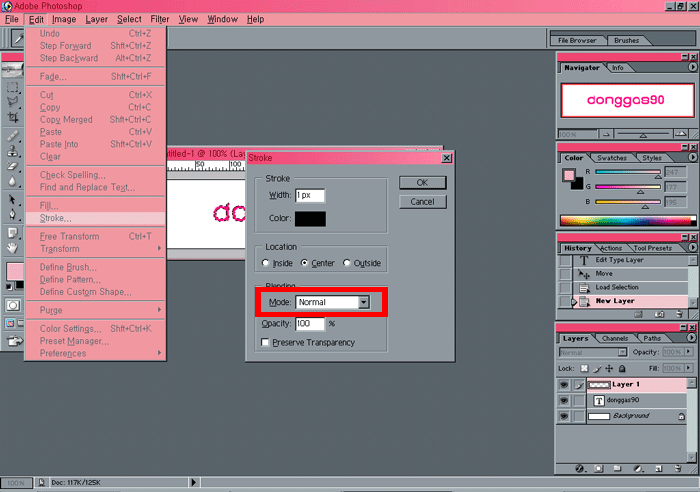
Task: Click the Navigator zoom in icon
Action: (x=680, y=134)
